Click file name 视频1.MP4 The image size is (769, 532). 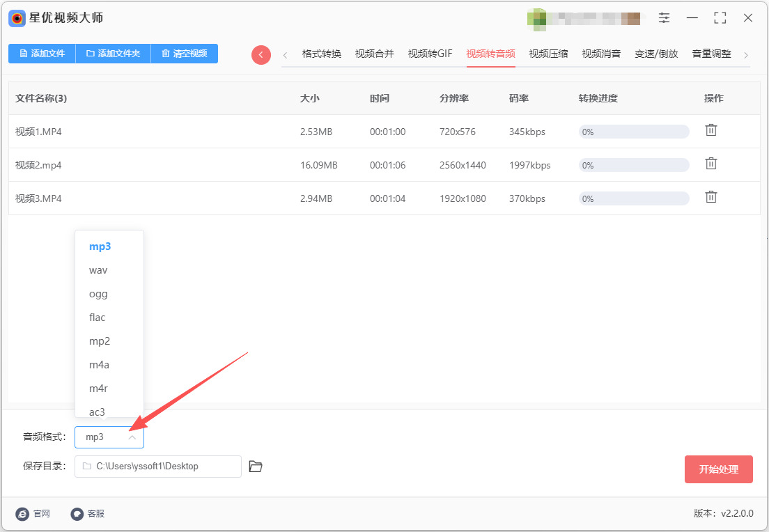38,132
